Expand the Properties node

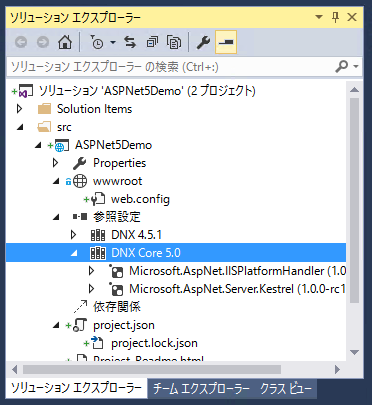click(56, 163)
